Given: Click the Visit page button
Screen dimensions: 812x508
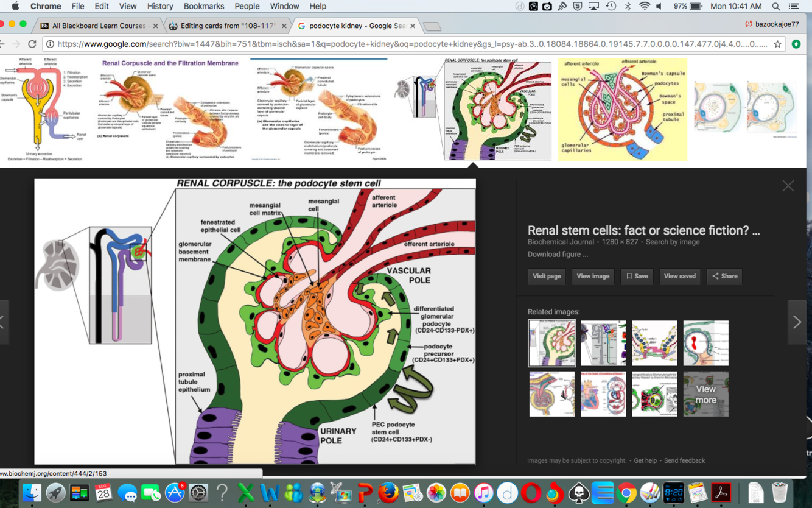Looking at the screenshot, I should tap(547, 276).
